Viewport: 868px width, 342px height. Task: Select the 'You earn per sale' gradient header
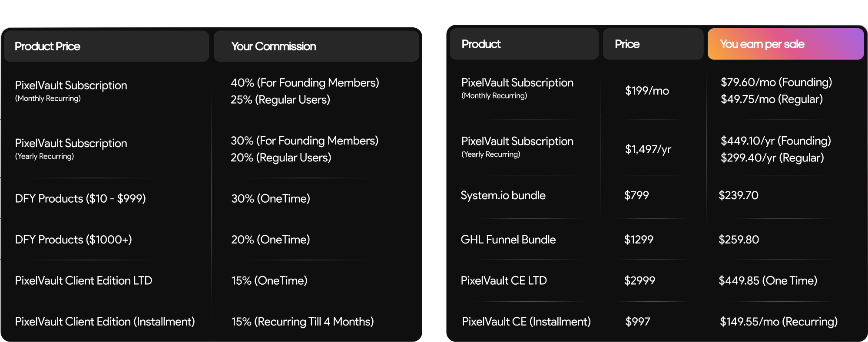tap(785, 44)
